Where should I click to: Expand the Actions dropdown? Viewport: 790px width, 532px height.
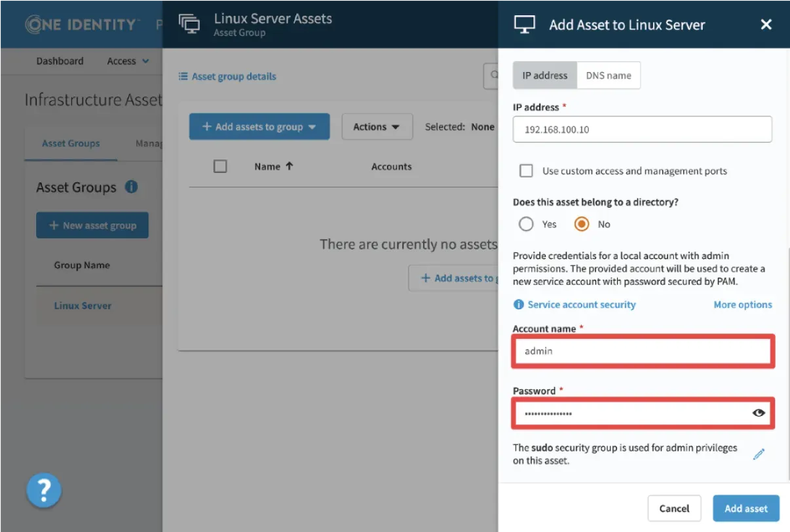pos(377,126)
